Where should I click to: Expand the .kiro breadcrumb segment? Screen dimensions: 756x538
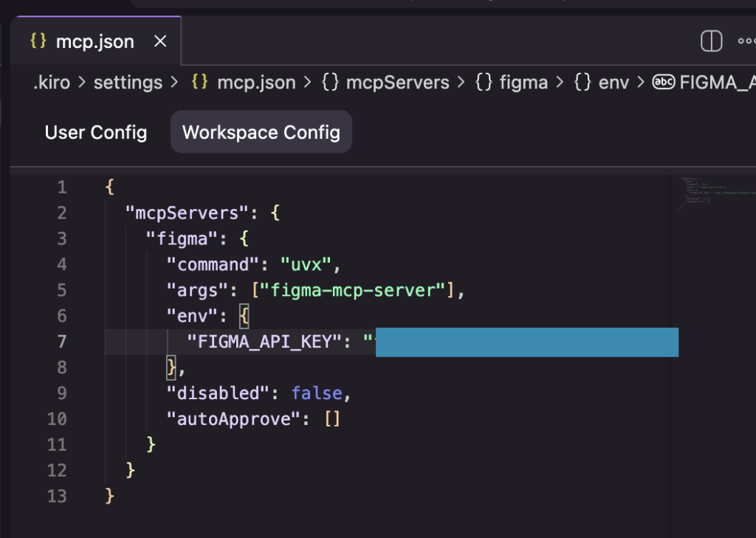tap(52, 83)
